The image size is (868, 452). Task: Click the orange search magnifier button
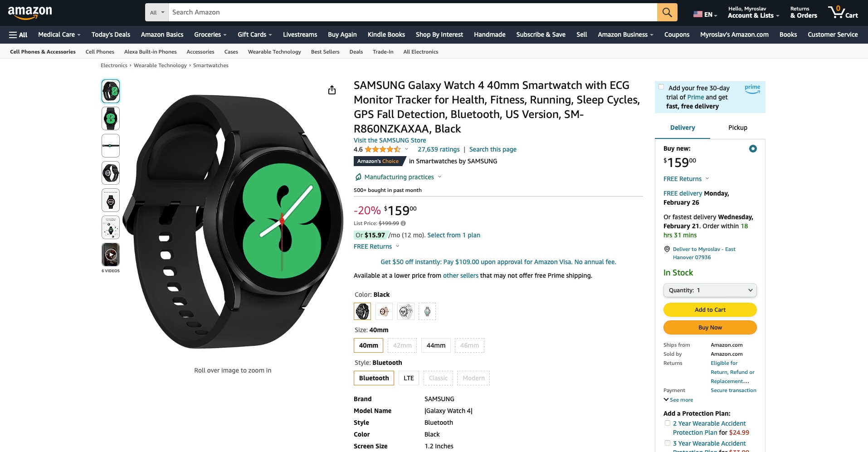coord(667,12)
